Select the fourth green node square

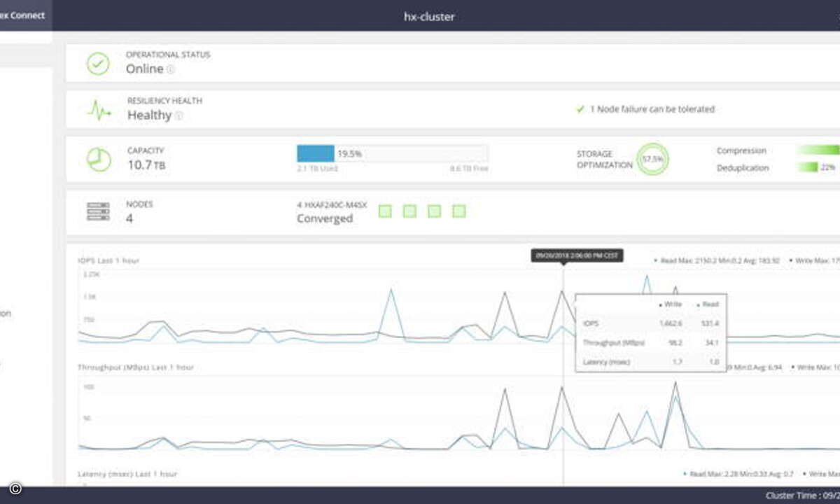[x=458, y=211]
